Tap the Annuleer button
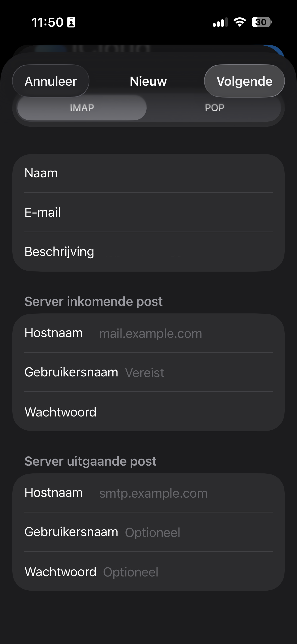Screen dimensions: 297x644 click(x=51, y=81)
